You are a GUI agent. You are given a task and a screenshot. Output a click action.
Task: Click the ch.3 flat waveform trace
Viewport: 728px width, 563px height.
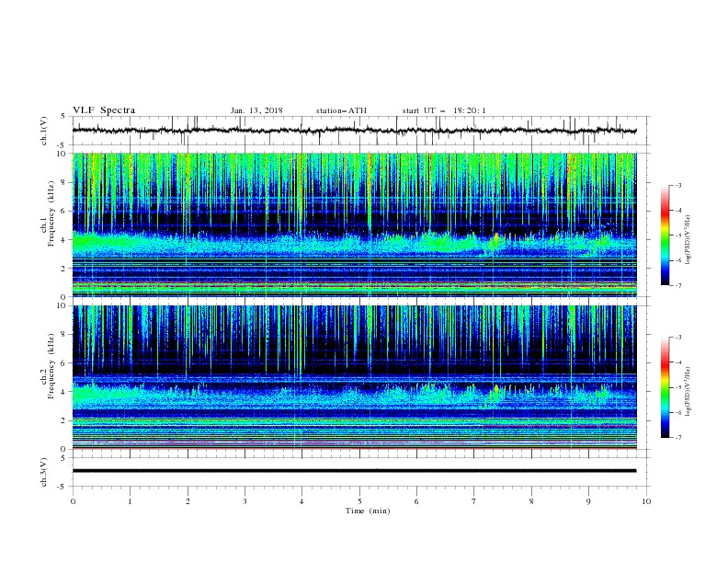[354, 471]
